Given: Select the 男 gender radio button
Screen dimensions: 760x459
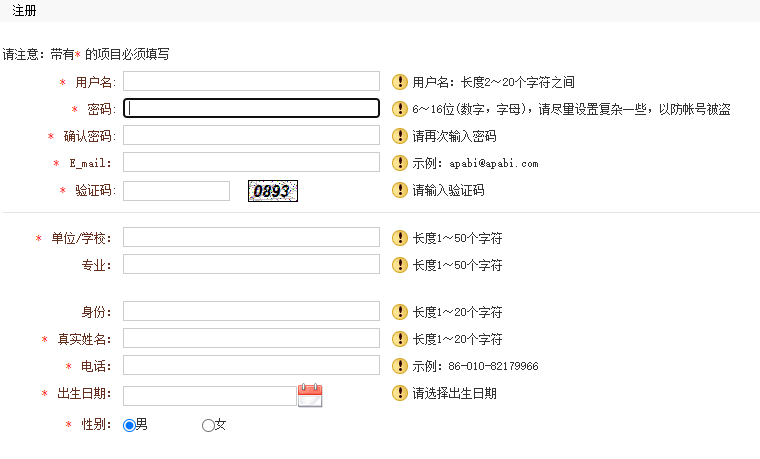Looking at the screenshot, I should 128,425.
